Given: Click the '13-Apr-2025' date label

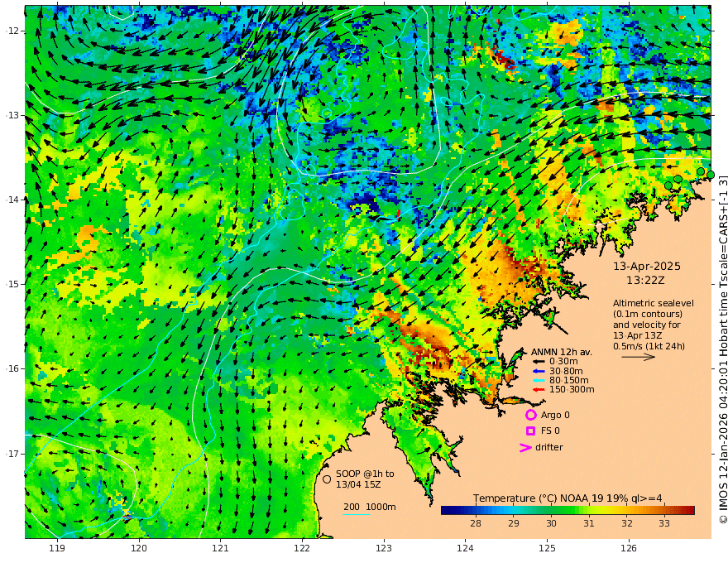Looking at the screenshot, I should (x=647, y=267).
